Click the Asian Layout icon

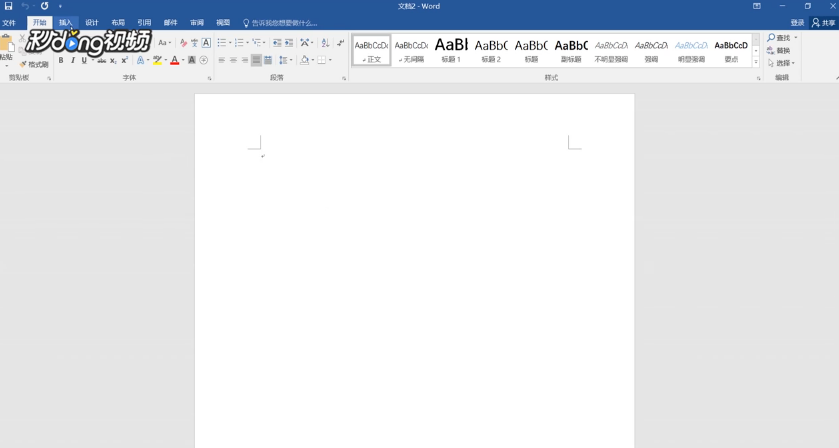304,43
